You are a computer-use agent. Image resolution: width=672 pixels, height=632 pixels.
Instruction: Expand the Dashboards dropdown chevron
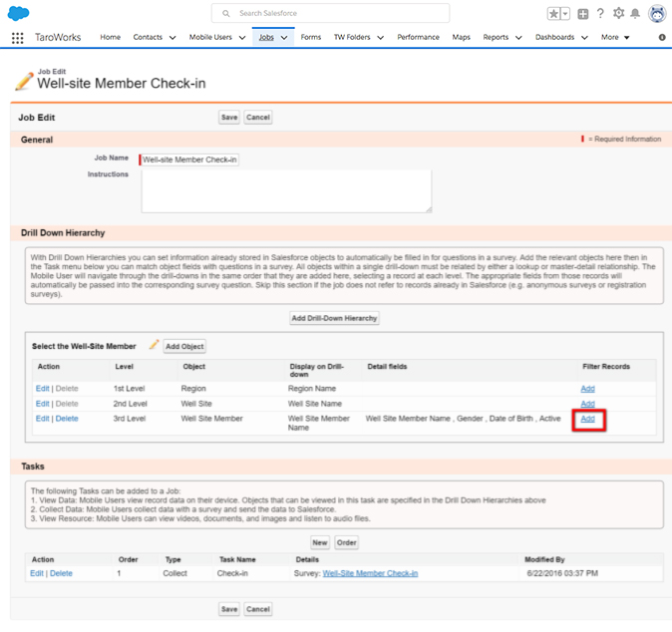point(584,38)
